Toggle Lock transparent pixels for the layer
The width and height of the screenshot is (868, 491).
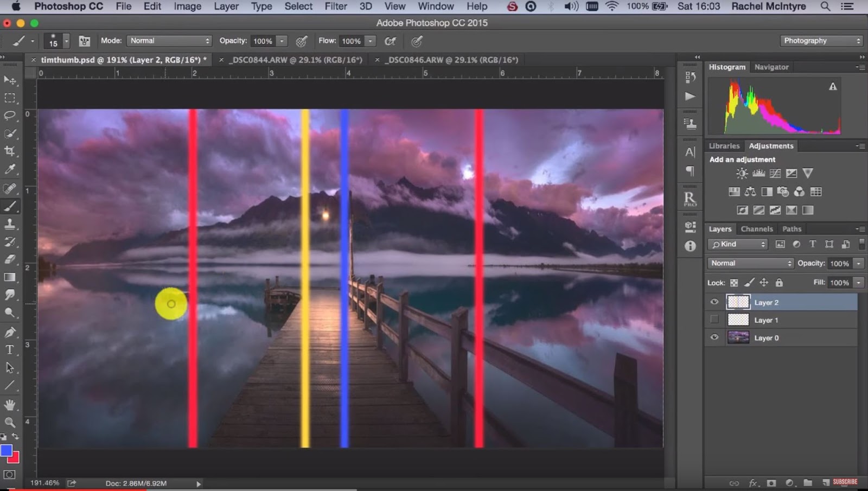pyautogui.click(x=733, y=283)
